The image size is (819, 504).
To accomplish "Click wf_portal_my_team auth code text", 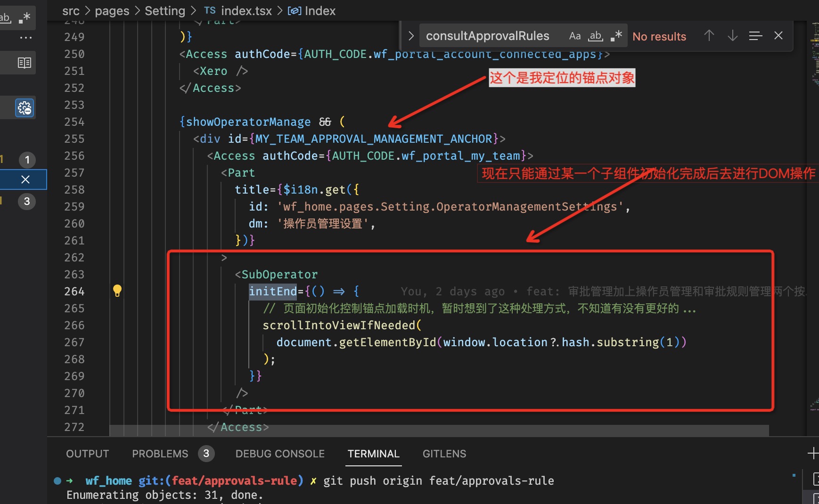I will 461,156.
